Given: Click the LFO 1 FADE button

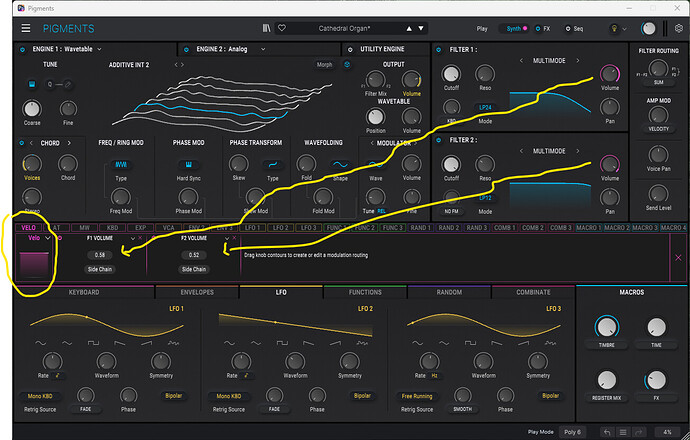Looking at the screenshot, I should pos(86,409).
